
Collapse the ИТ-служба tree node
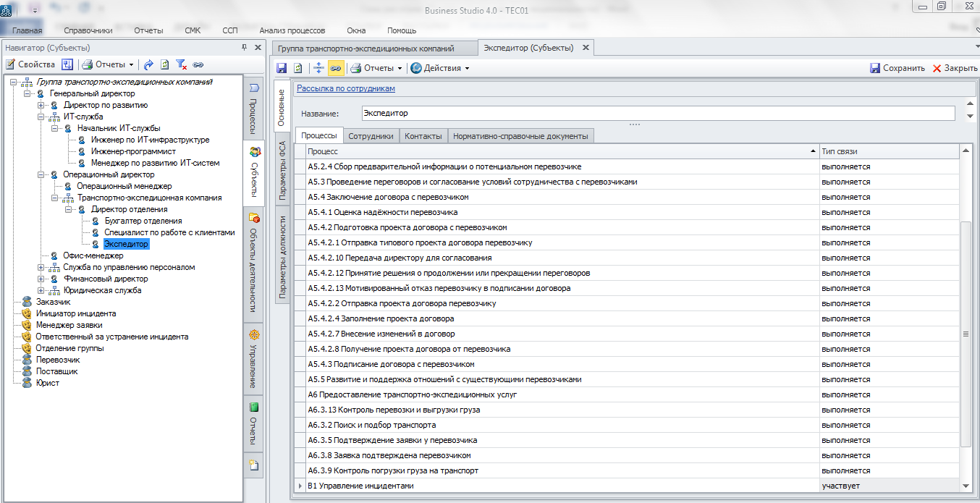(x=42, y=117)
